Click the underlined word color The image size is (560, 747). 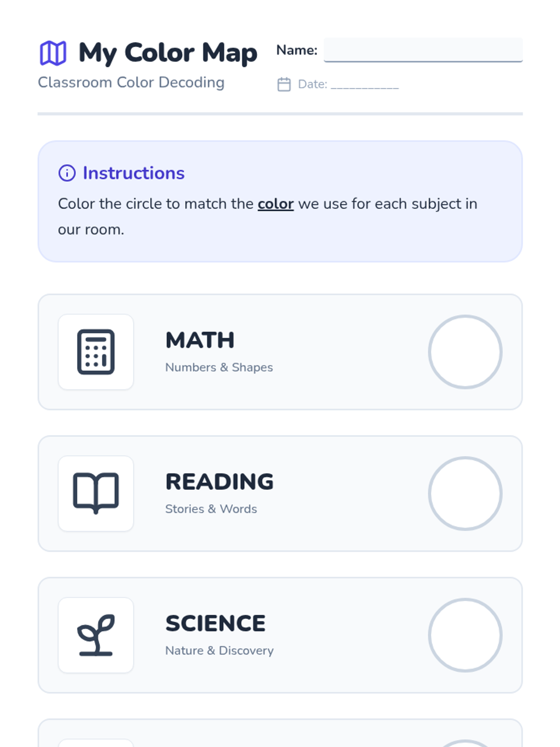(x=275, y=204)
